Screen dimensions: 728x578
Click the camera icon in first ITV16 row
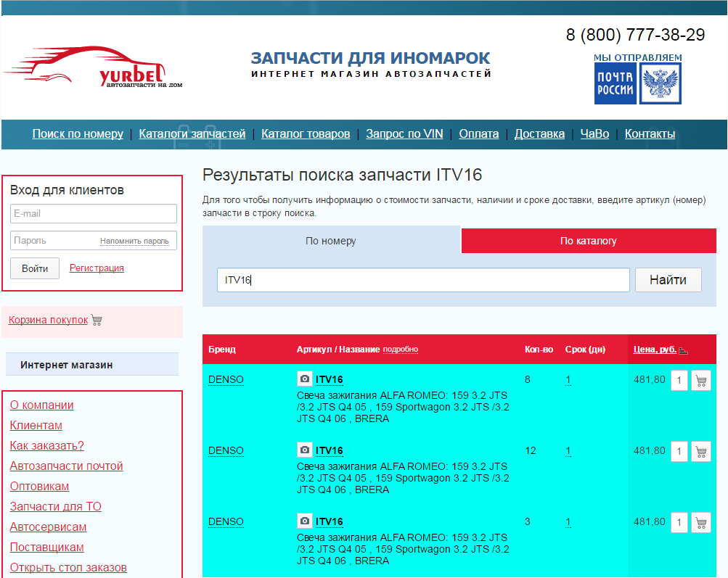[x=305, y=379]
